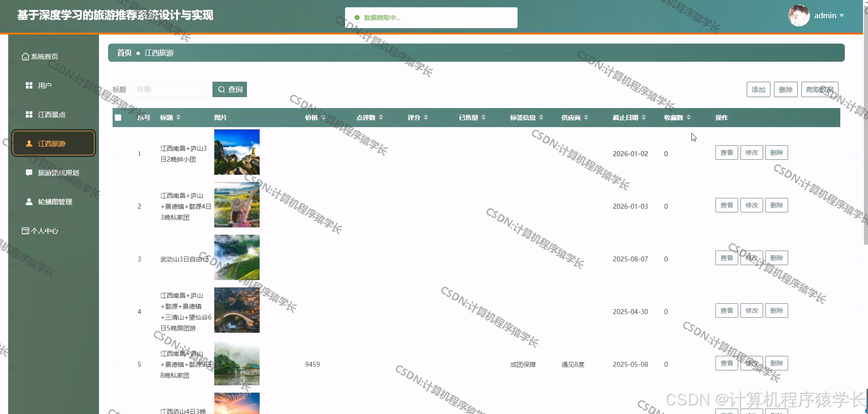Click the 查询 search button

(x=230, y=89)
